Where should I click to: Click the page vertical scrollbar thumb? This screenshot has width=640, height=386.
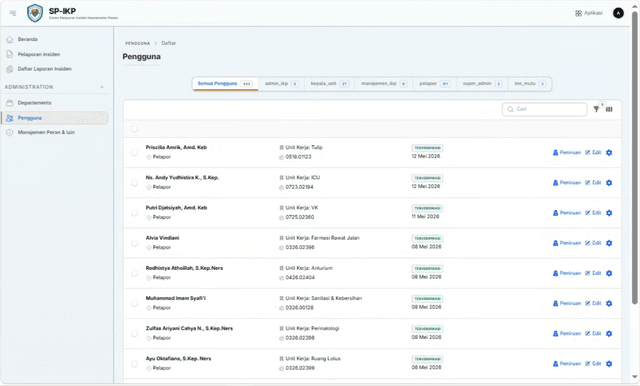point(635,158)
